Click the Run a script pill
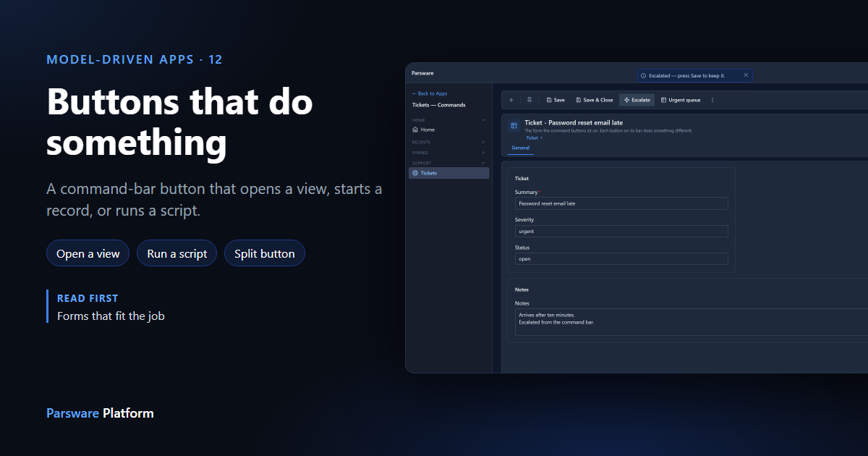 [x=177, y=253]
